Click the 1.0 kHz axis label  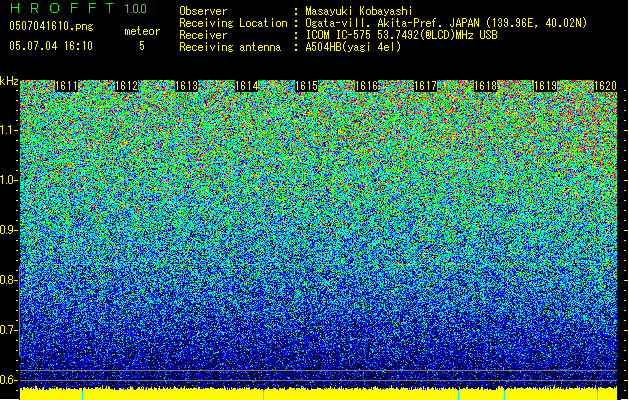[8, 180]
